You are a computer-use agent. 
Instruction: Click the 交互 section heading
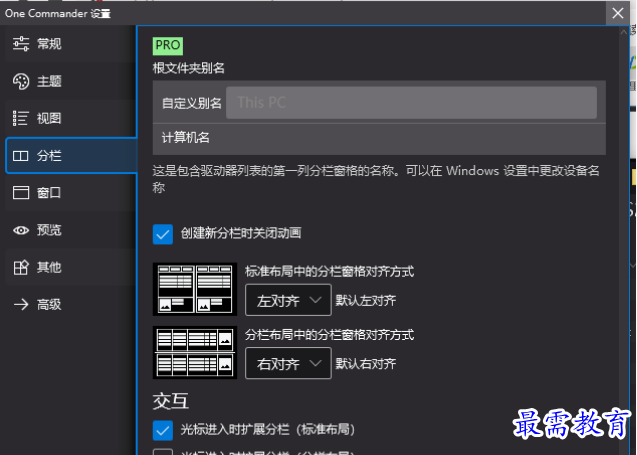pyautogui.click(x=171, y=401)
